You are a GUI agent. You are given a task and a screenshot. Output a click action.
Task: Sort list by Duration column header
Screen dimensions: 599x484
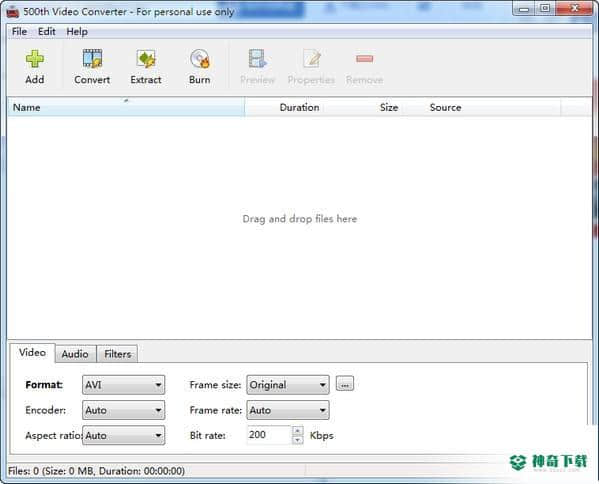pyautogui.click(x=300, y=107)
